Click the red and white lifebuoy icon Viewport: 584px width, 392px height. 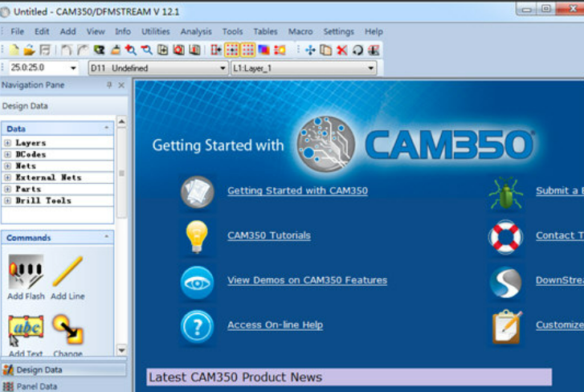coord(506,237)
